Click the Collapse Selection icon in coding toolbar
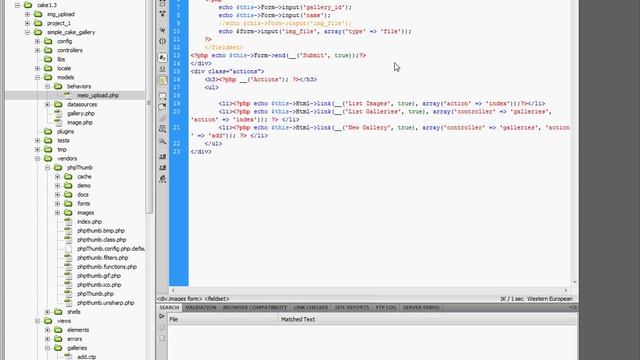The image size is (640, 360). 162,3
